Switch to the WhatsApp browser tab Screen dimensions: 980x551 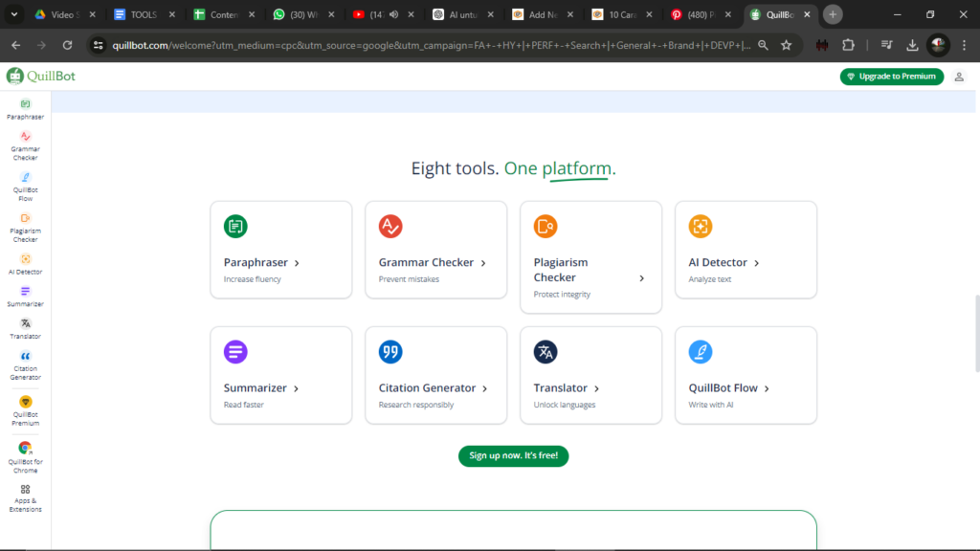click(295, 14)
